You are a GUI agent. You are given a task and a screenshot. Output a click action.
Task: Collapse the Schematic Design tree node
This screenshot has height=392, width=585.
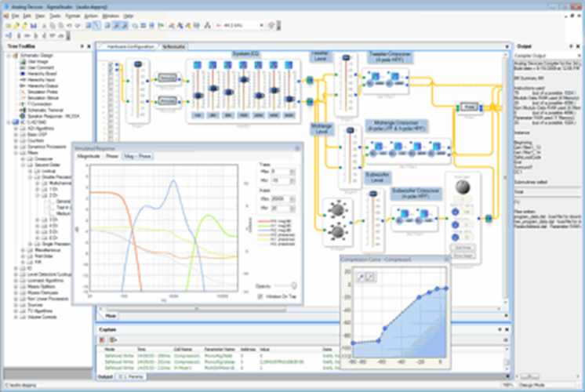point(9,56)
